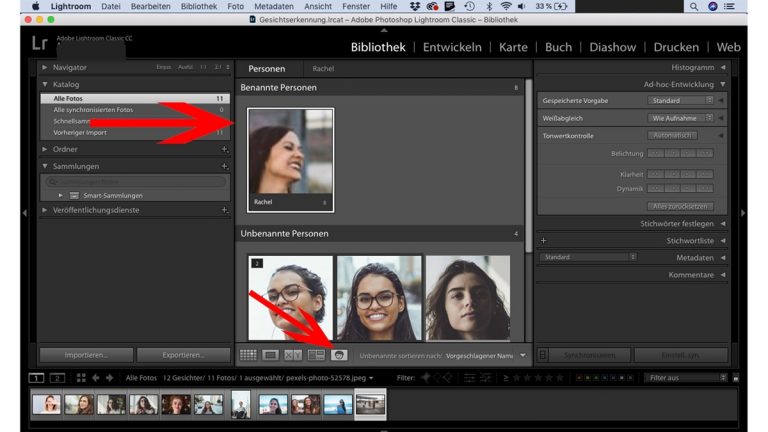Expand Smart-Sammlungen collection set
The image size is (768, 432).
point(60,195)
